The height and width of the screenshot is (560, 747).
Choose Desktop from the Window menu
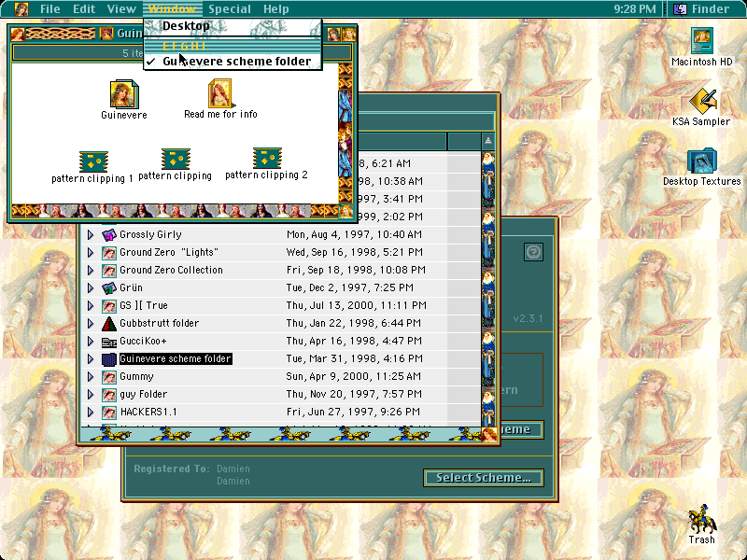[233, 26]
